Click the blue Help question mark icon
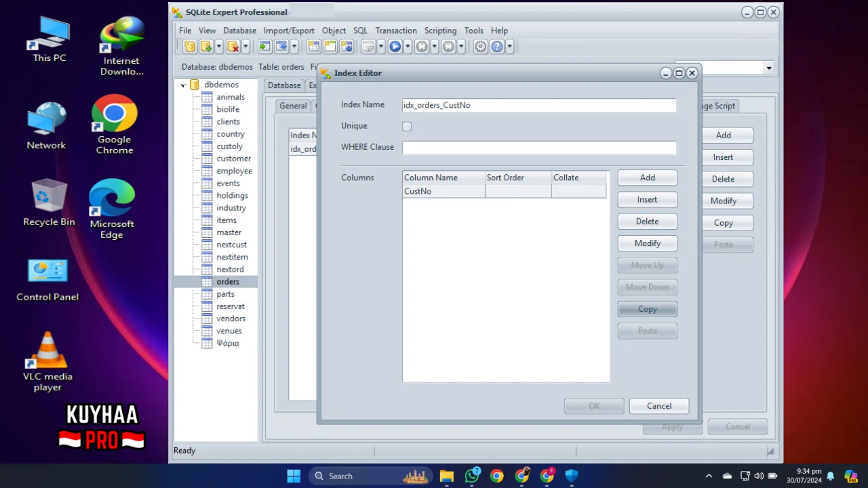 click(x=496, y=47)
